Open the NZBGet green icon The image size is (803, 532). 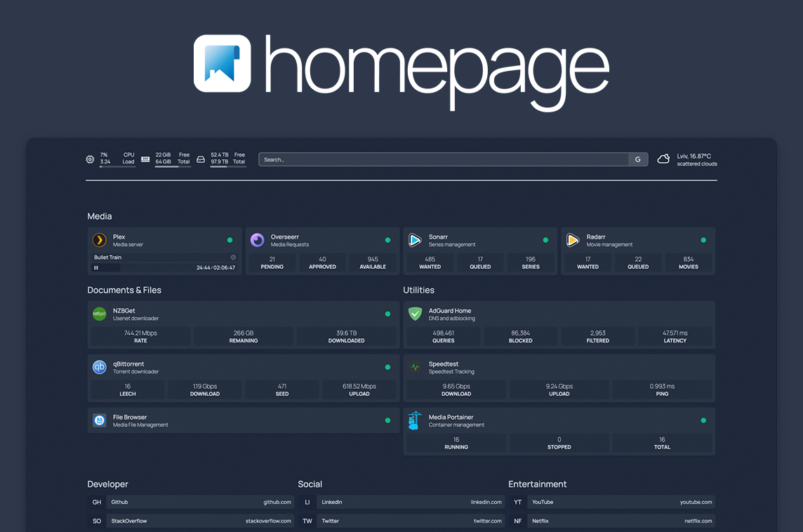(x=100, y=313)
